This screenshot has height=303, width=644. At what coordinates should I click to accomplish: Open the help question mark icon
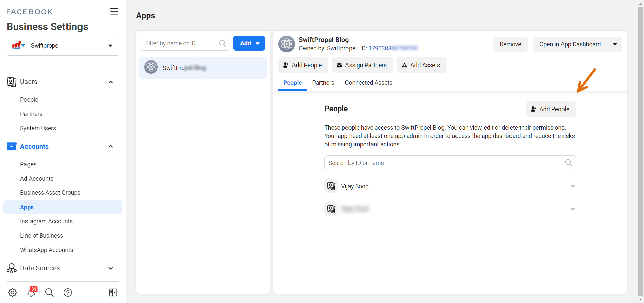[68, 292]
